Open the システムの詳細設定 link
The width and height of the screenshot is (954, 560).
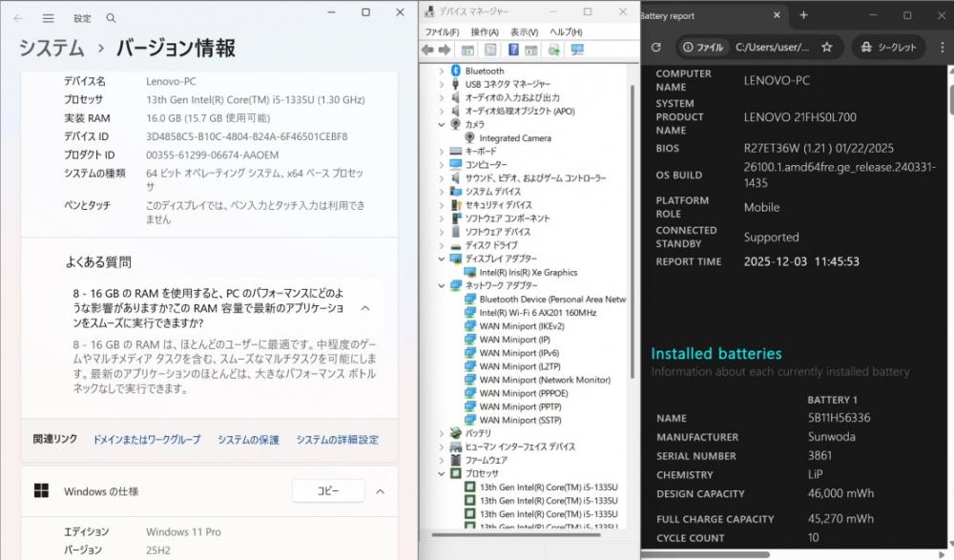coord(337,440)
